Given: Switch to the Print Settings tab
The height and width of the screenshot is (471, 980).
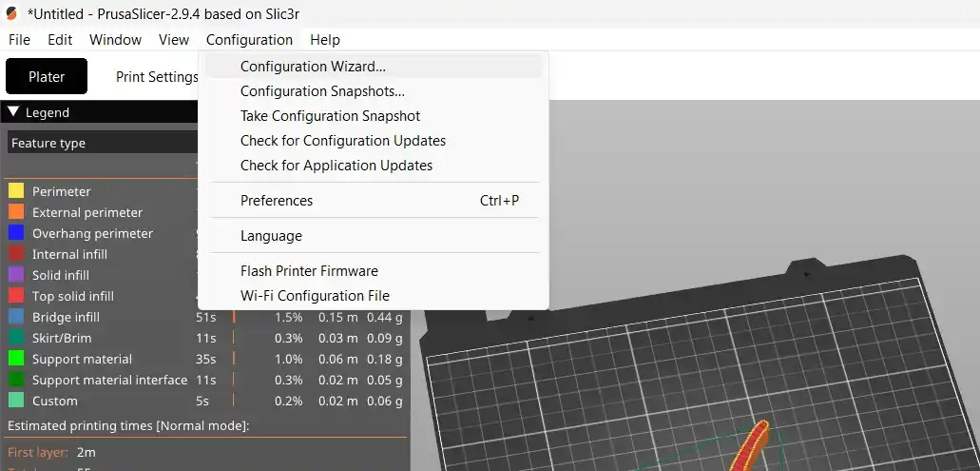Looking at the screenshot, I should [x=157, y=77].
